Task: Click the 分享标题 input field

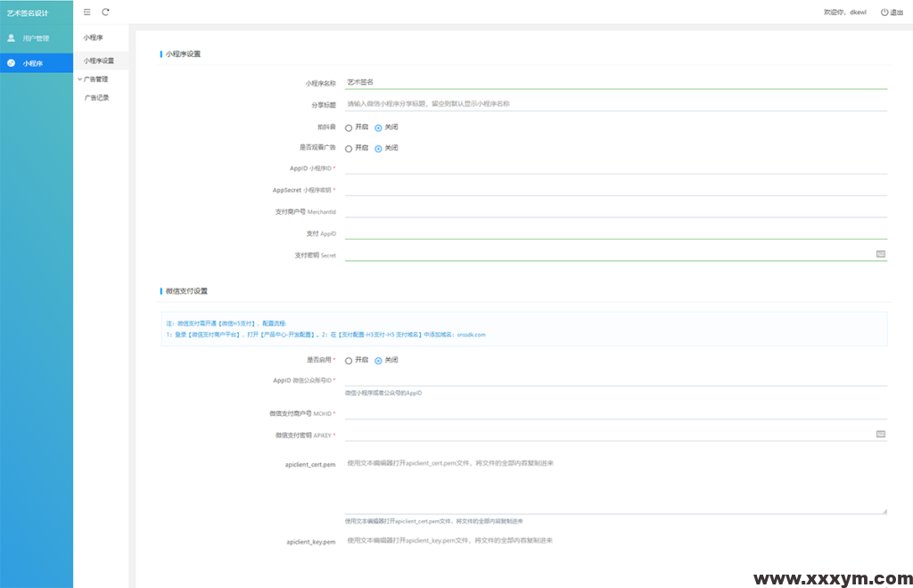Action: tap(615, 104)
